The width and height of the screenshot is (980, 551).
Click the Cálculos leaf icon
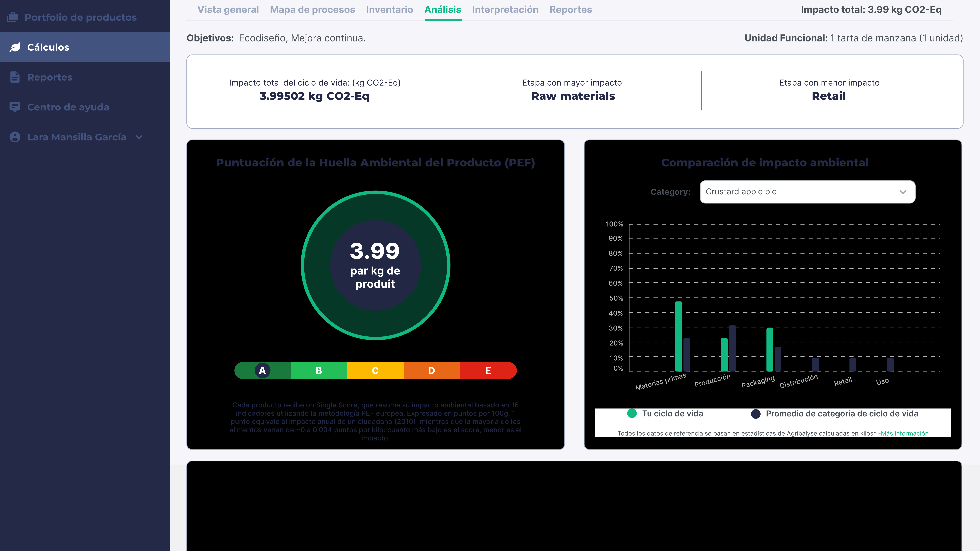point(15,47)
